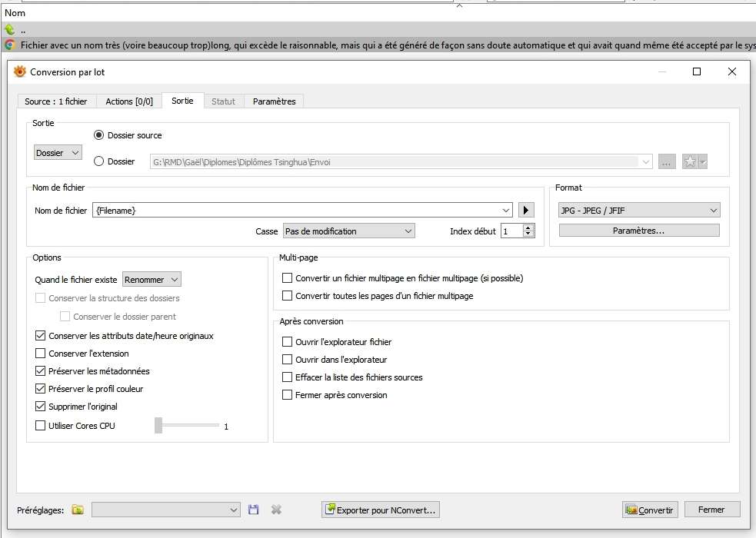The image size is (756, 538).
Task: Click the Convertir button
Action: pos(650,510)
